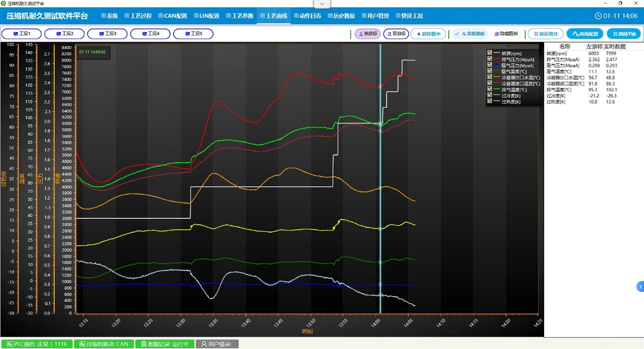Uncheck 冷凝器出口水温[℃] legend checkbox
The height and width of the screenshot is (349, 644).
(489, 77)
